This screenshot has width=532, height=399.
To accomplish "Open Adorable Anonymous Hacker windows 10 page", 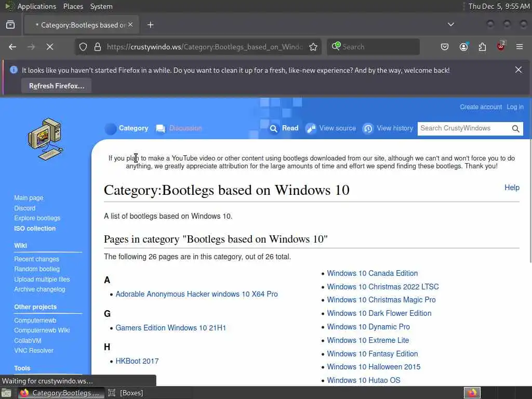I will pos(197,294).
